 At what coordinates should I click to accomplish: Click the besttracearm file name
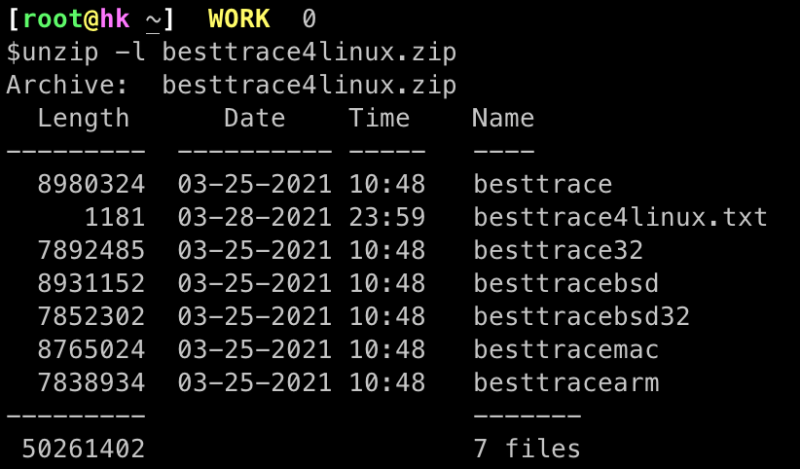click(566, 383)
